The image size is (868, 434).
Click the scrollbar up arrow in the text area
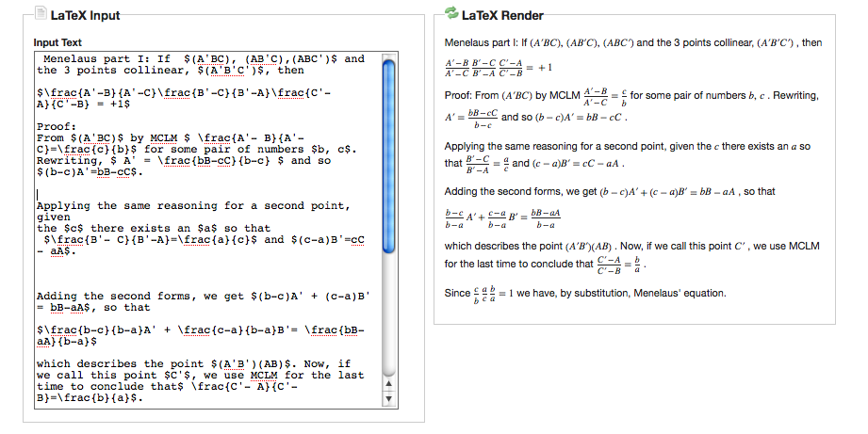click(x=387, y=385)
